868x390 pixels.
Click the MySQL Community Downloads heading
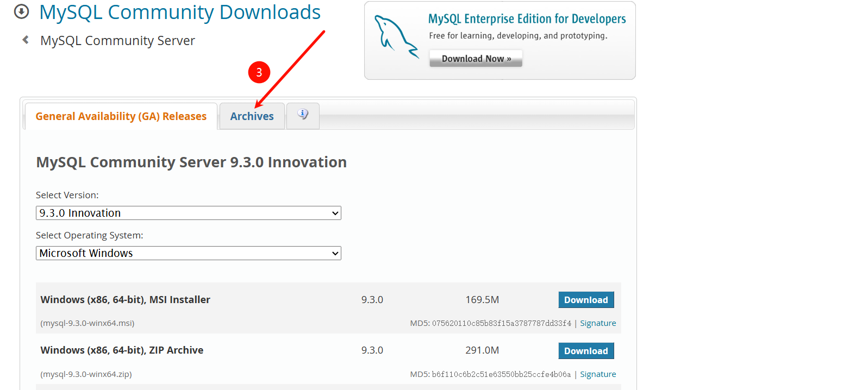pyautogui.click(x=180, y=12)
